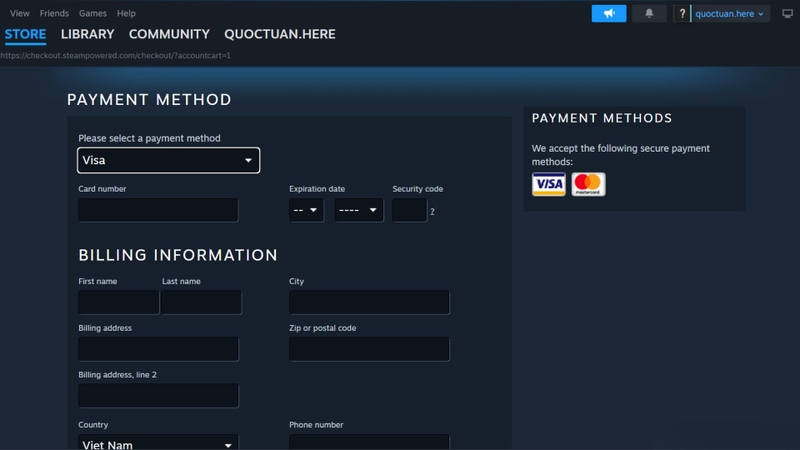
Task: Click 'We accept the following secure payment methods' text
Action: pos(621,155)
